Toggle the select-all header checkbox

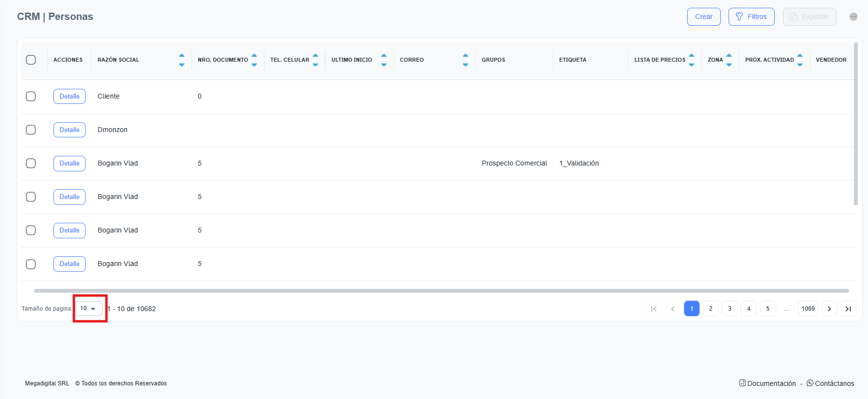click(x=31, y=60)
